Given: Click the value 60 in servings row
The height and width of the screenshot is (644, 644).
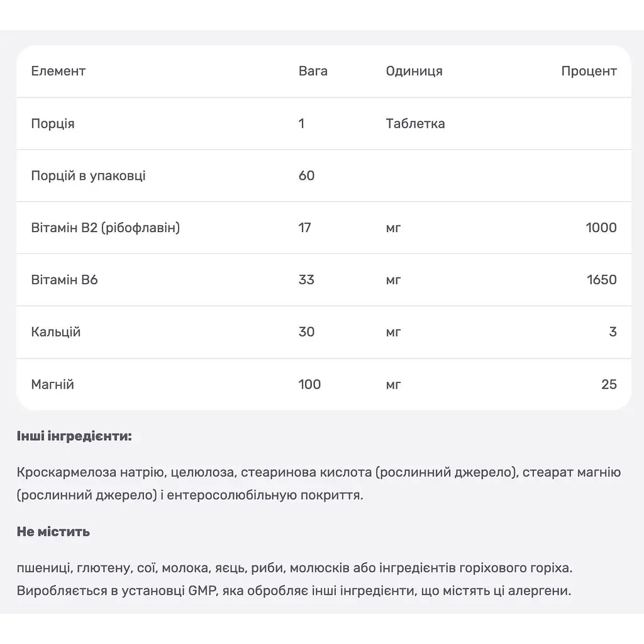Looking at the screenshot, I should 306,176.
